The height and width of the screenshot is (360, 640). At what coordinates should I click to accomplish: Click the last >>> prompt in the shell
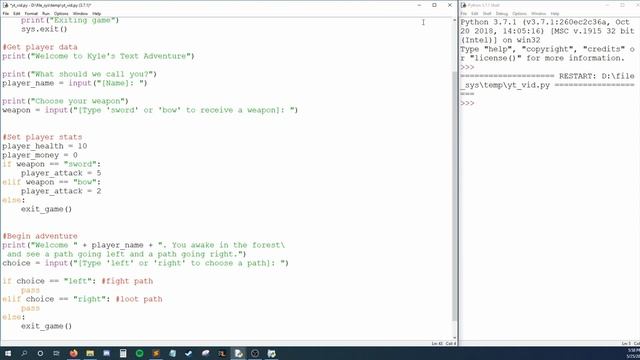tap(467, 103)
